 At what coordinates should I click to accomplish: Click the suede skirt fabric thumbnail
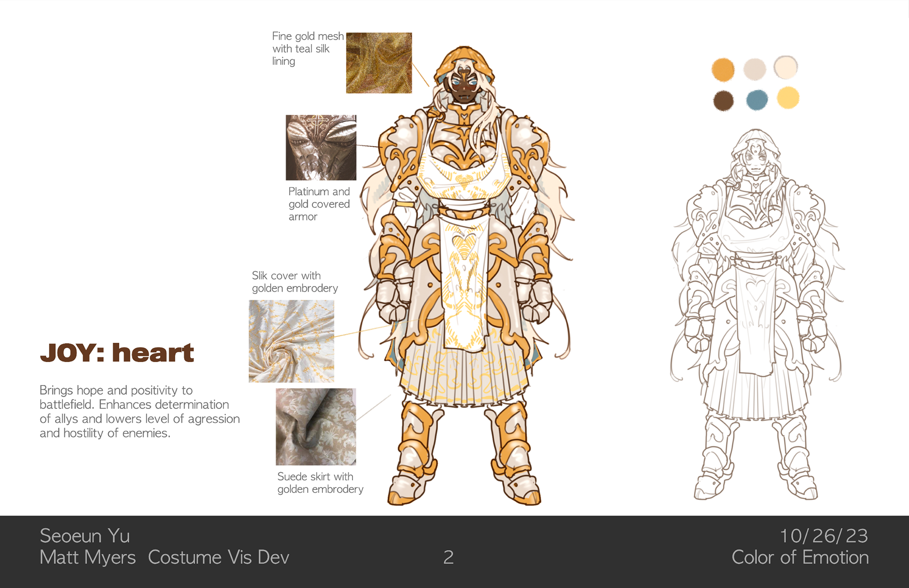(x=316, y=427)
